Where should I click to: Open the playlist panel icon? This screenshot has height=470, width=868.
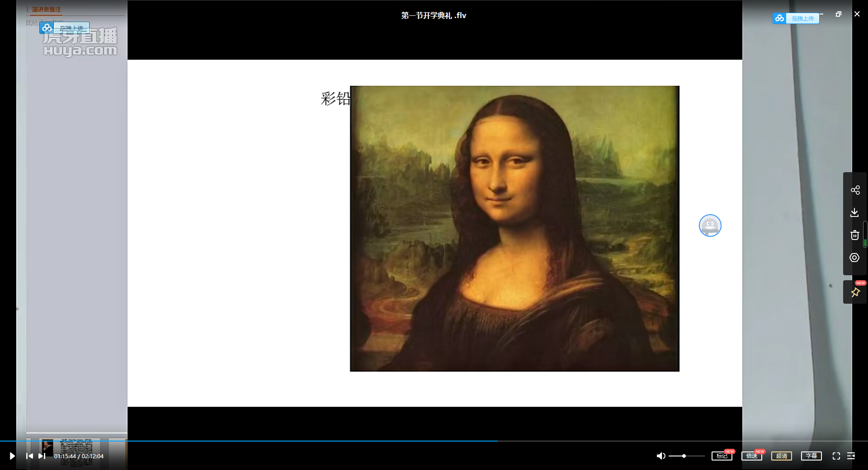point(851,456)
